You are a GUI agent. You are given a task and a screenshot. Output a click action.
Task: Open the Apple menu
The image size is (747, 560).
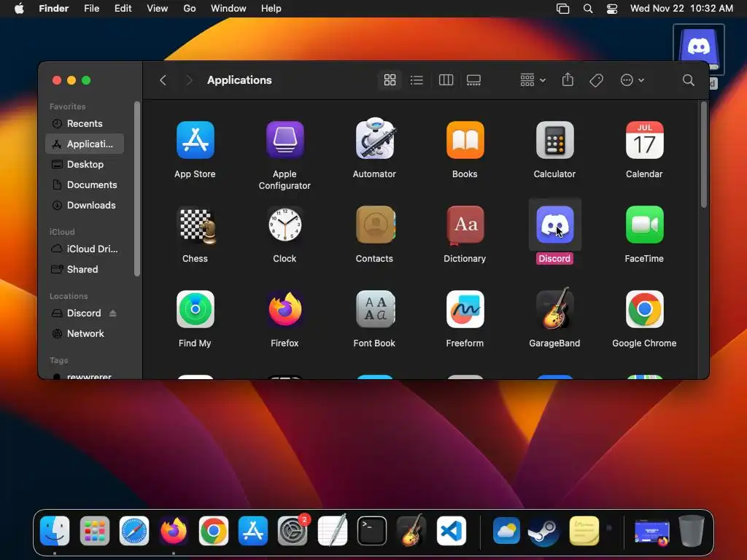pos(19,9)
